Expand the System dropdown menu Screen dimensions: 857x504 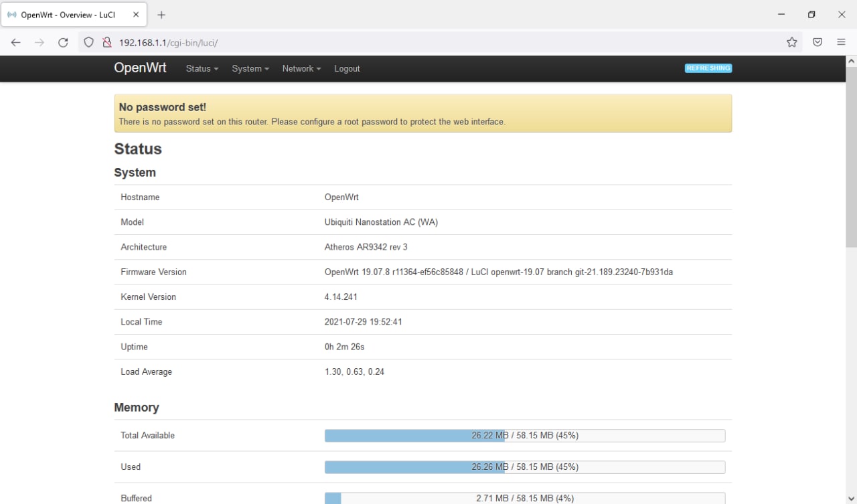pyautogui.click(x=250, y=68)
